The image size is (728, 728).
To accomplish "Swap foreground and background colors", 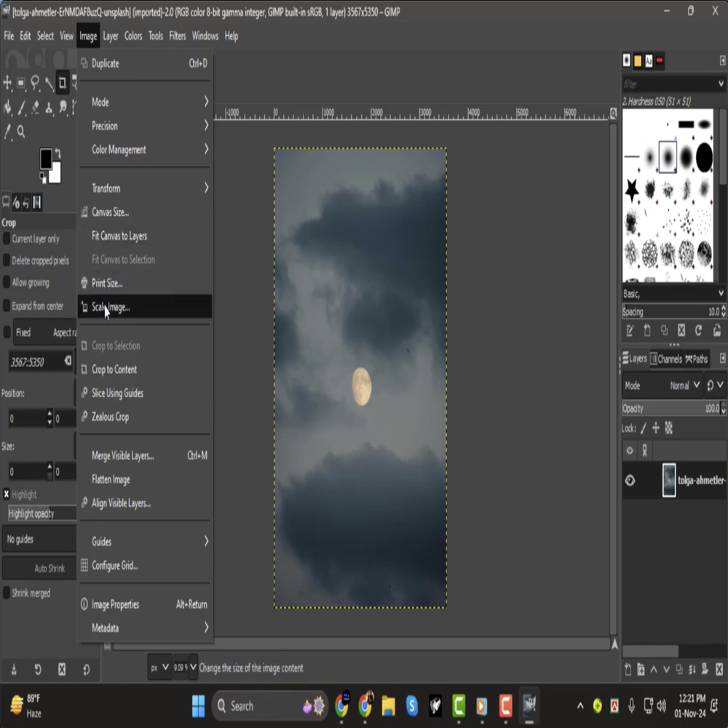I will point(58,154).
